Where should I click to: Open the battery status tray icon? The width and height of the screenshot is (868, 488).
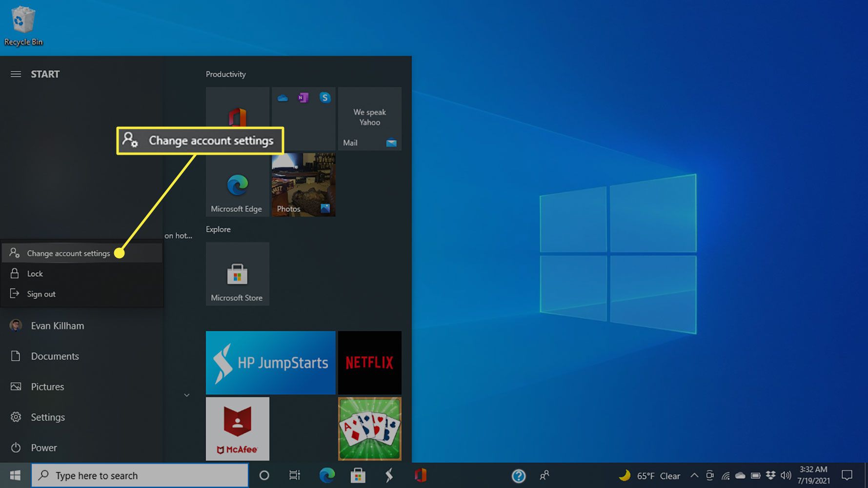click(x=756, y=475)
